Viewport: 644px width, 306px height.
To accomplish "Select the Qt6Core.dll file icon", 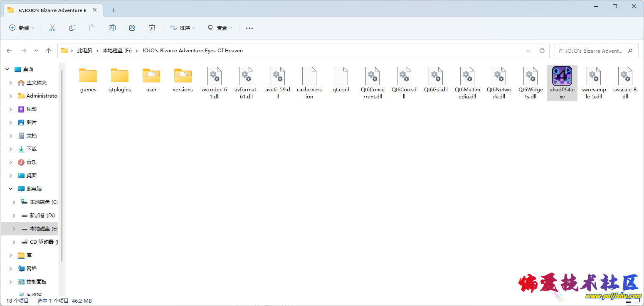I will pyautogui.click(x=404, y=76).
